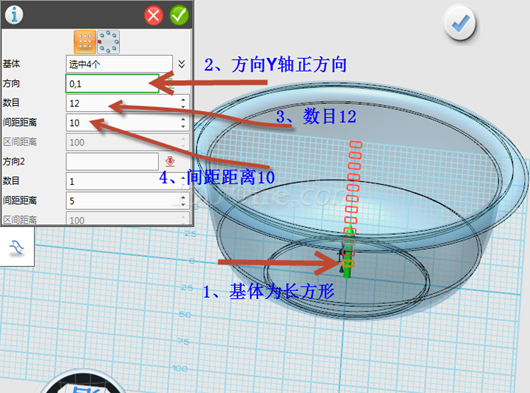This screenshot has width=530, height=393.
Task: Open the info icon in dialog header
Action: pyautogui.click(x=14, y=15)
